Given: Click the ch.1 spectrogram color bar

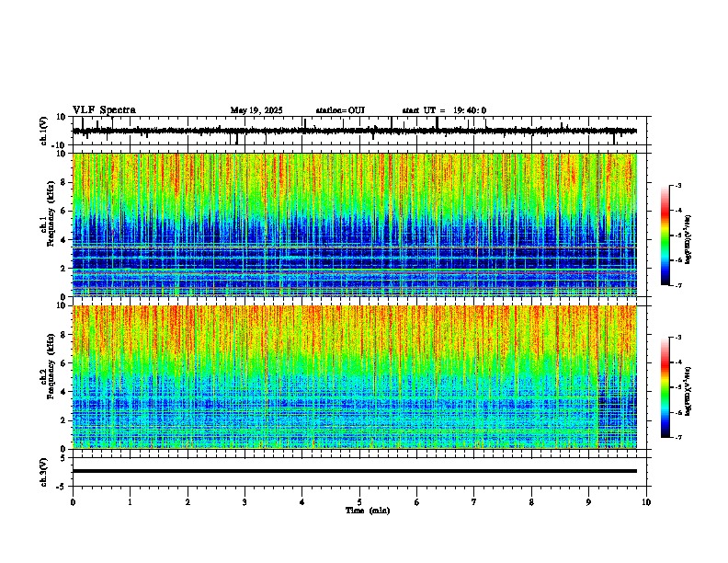Looking at the screenshot, I should 665,236.
